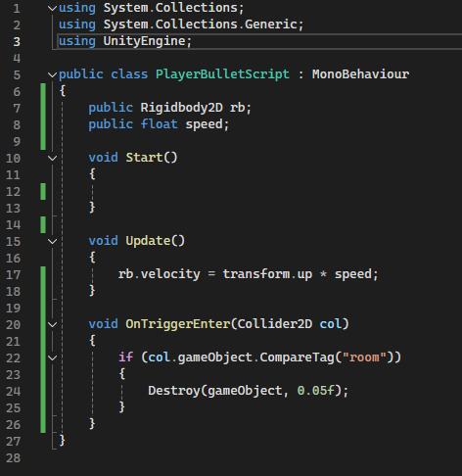Click line number 3 in the gutter
This screenshot has height=476, width=462.
pyautogui.click(x=17, y=42)
